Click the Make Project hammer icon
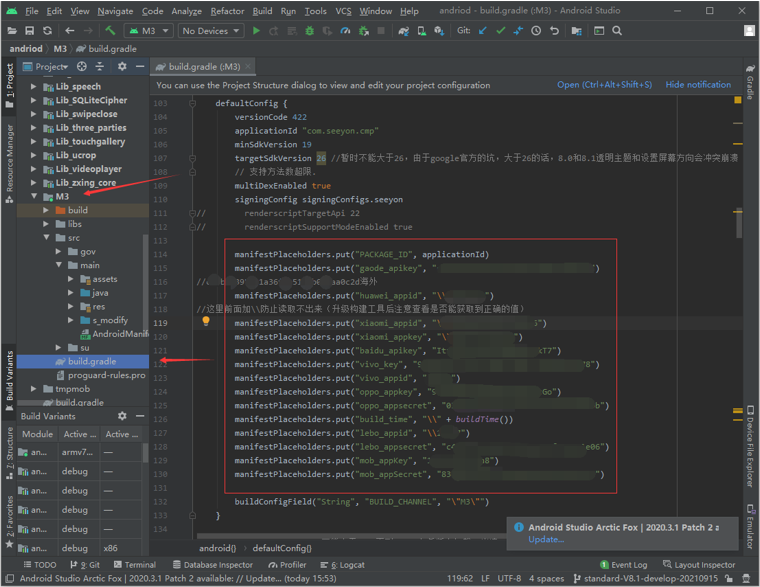Viewport: 760px width, 587px height. pyautogui.click(x=110, y=31)
